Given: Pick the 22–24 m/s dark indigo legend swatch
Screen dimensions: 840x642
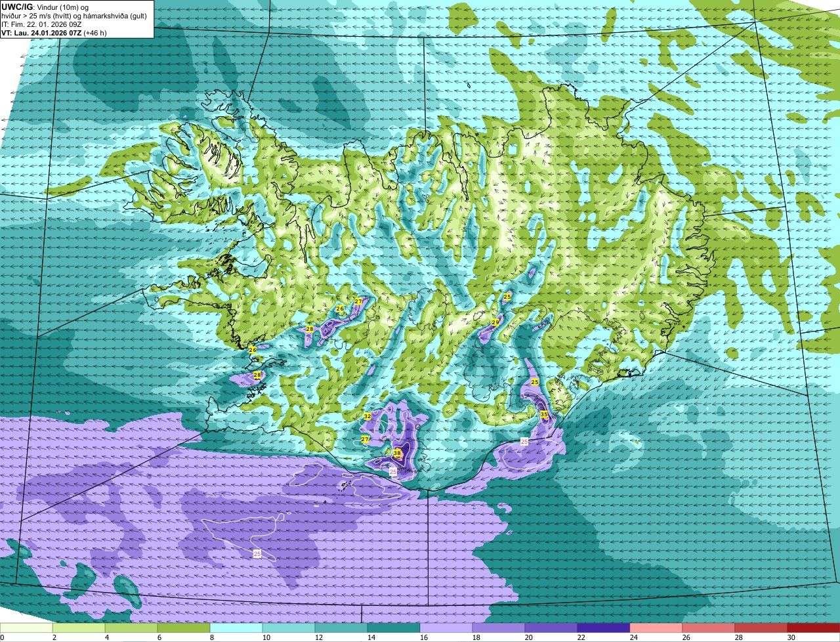Looking at the screenshot, I should 604,628.
